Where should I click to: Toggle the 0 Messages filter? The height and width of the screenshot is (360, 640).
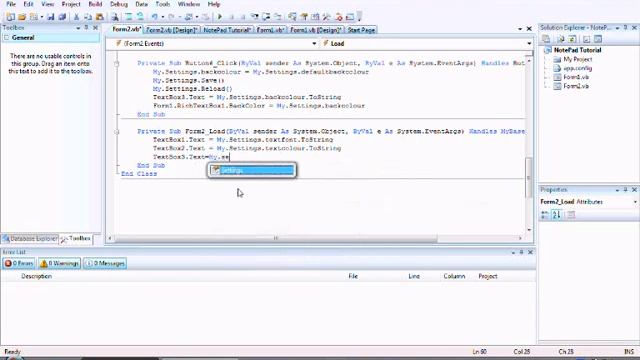[x=105, y=263]
